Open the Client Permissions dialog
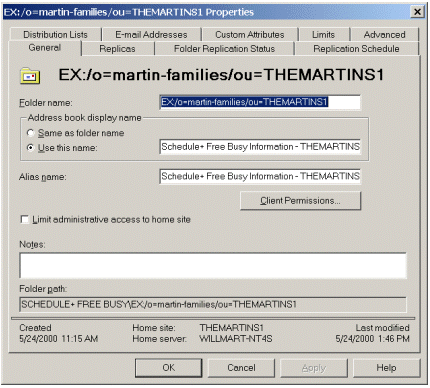 coord(300,201)
